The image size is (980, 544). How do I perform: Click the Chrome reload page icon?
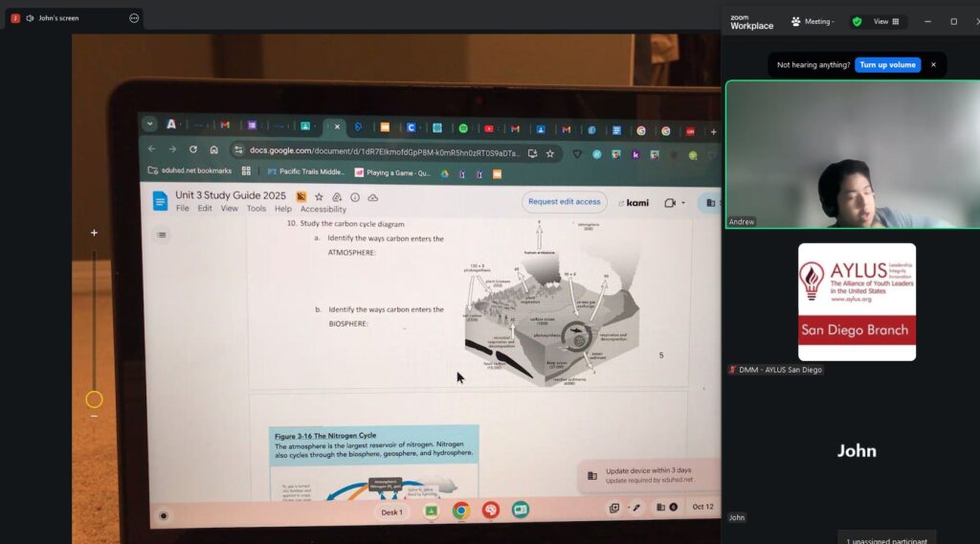pyautogui.click(x=193, y=149)
